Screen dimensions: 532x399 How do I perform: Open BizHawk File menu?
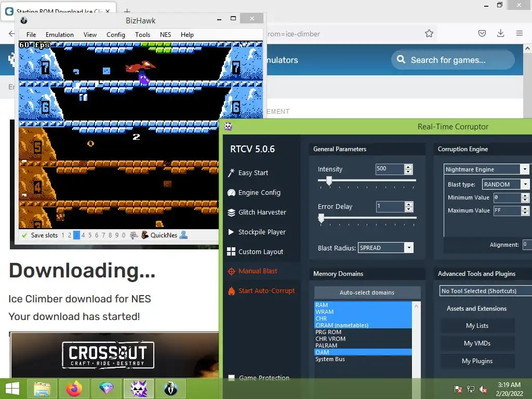[31, 35]
